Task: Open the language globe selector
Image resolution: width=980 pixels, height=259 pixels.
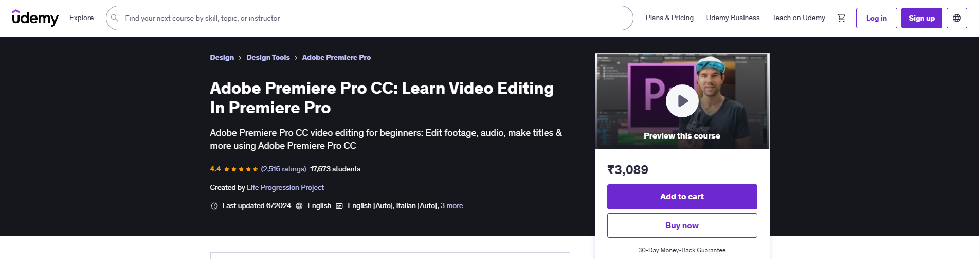Action: [x=957, y=18]
